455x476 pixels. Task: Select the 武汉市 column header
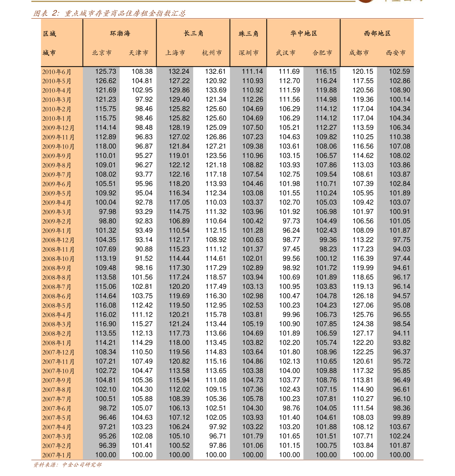(285, 53)
